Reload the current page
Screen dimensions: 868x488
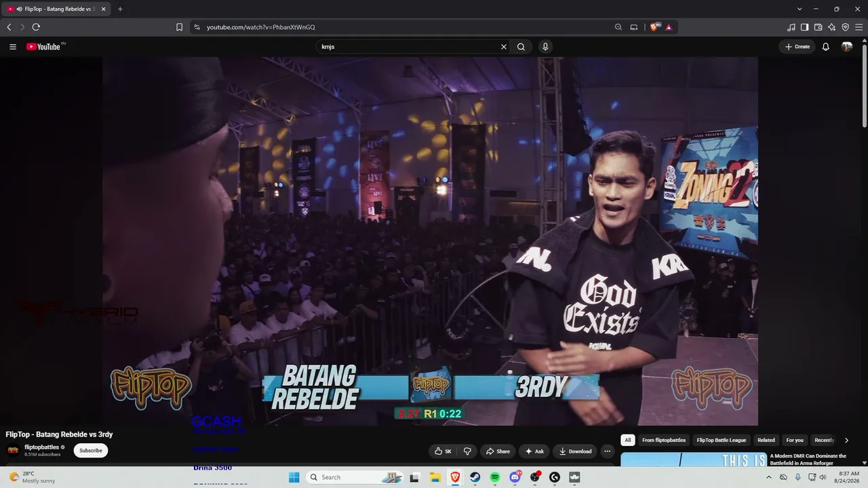(36, 27)
